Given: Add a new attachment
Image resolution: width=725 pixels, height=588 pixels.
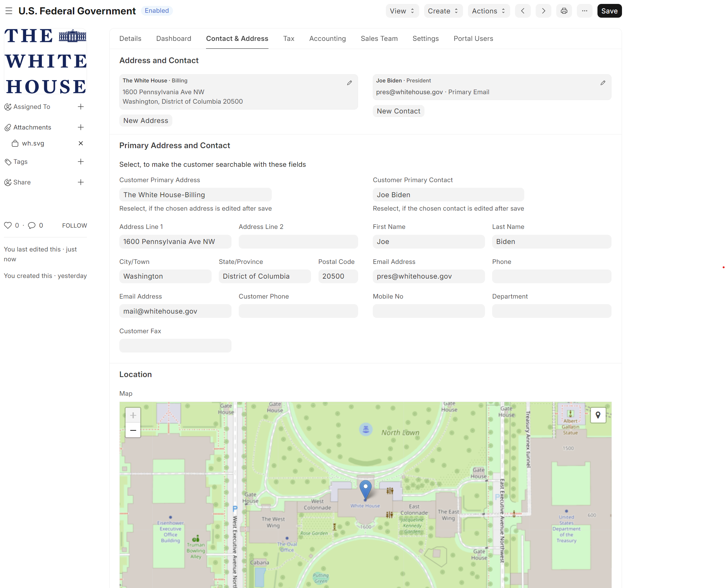Looking at the screenshot, I should pyautogui.click(x=80, y=127).
